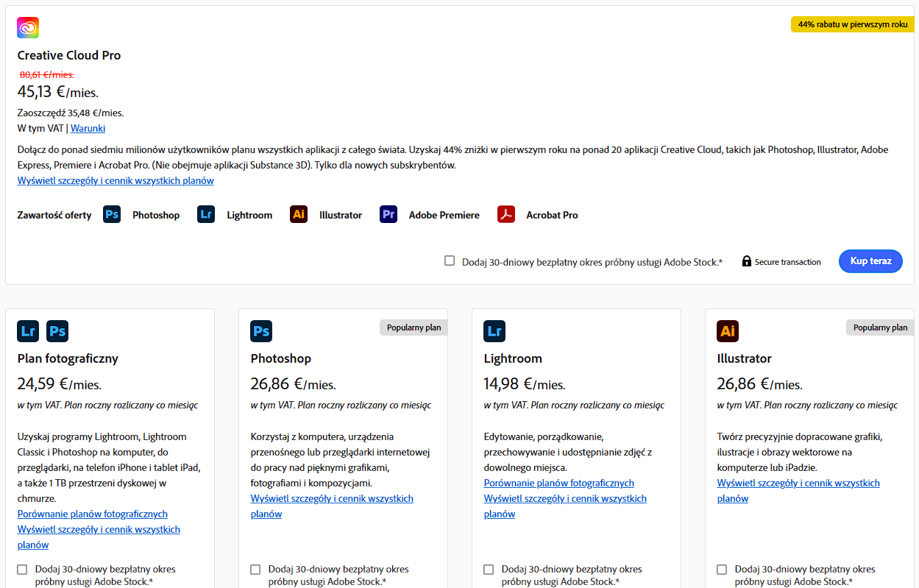The image size is (919, 588).
Task: Enable Adobe Stock trial for Creative Cloud Pro
Action: [450, 261]
